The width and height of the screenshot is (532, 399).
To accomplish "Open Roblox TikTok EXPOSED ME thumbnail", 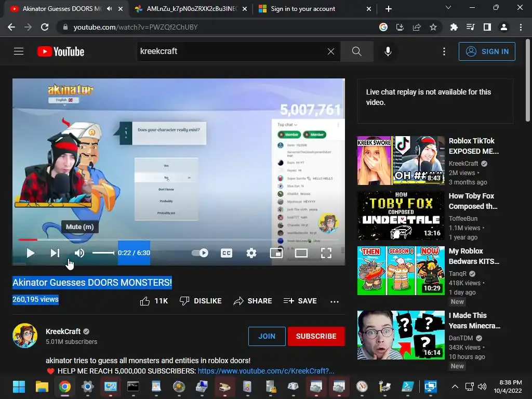I will pyautogui.click(x=401, y=161).
